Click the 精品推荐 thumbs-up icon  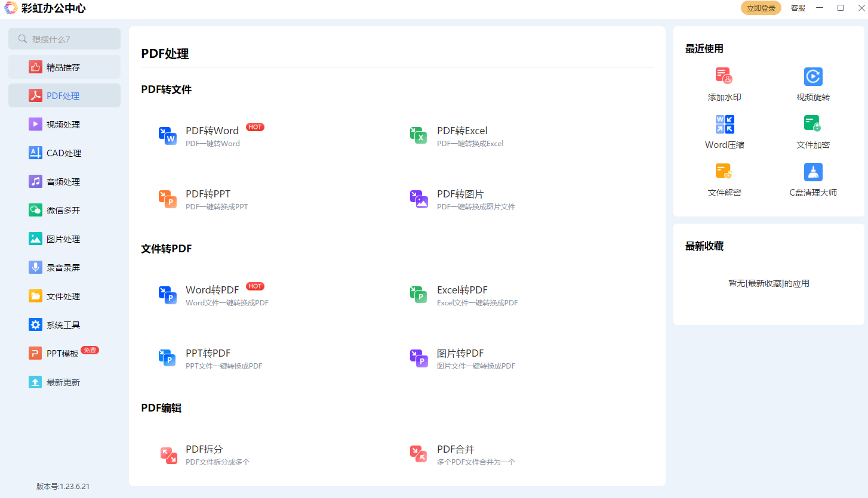click(x=35, y=67)
